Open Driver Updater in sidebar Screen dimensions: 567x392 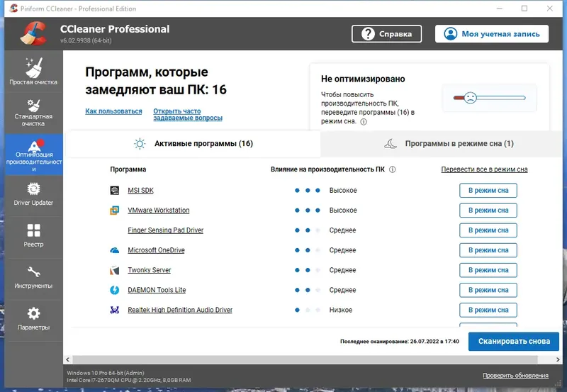33,196
